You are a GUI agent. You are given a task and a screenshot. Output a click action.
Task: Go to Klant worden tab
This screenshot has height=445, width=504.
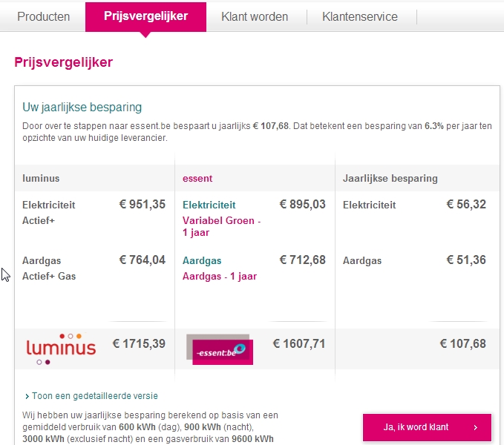[255, 17]
